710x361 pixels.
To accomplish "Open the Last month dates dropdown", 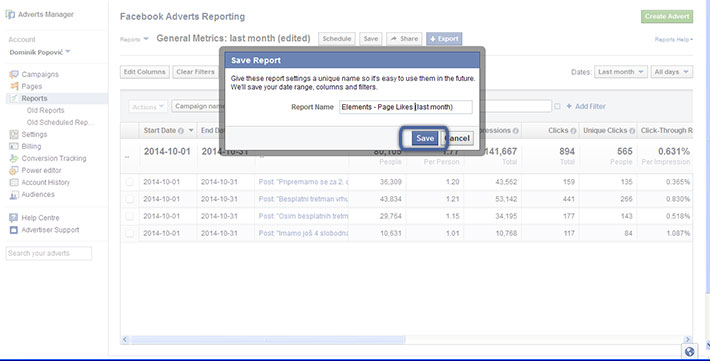I will pyautogui.click(x=621, y=72).
